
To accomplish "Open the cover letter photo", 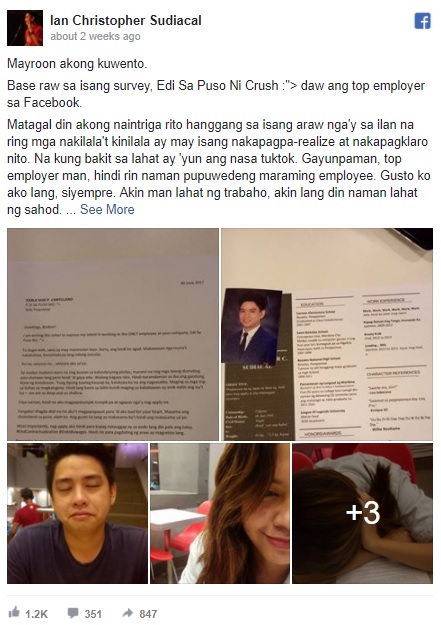I will click(113, 334).
